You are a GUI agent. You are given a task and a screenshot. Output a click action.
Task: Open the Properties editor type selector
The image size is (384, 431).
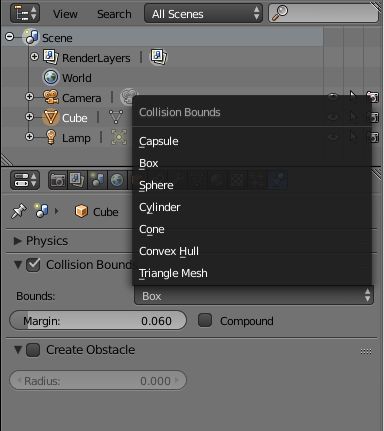pos(25,180)
